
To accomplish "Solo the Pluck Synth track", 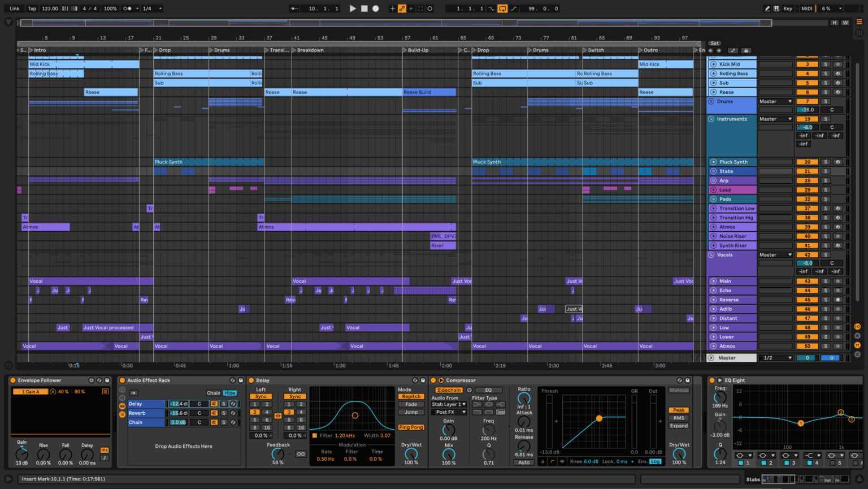I will [x=826, y=162].
